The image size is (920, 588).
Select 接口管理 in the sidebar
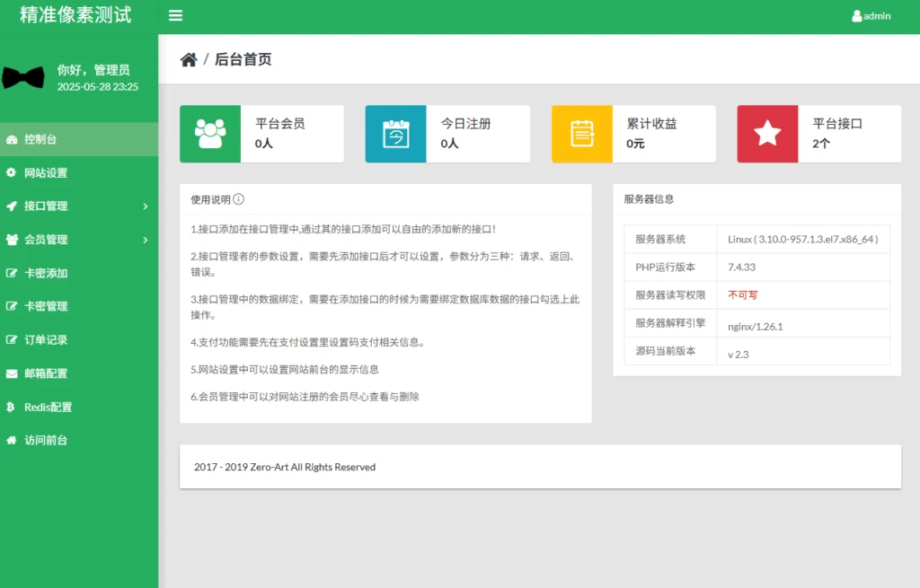pyautogui.click(x=79, y=206)
